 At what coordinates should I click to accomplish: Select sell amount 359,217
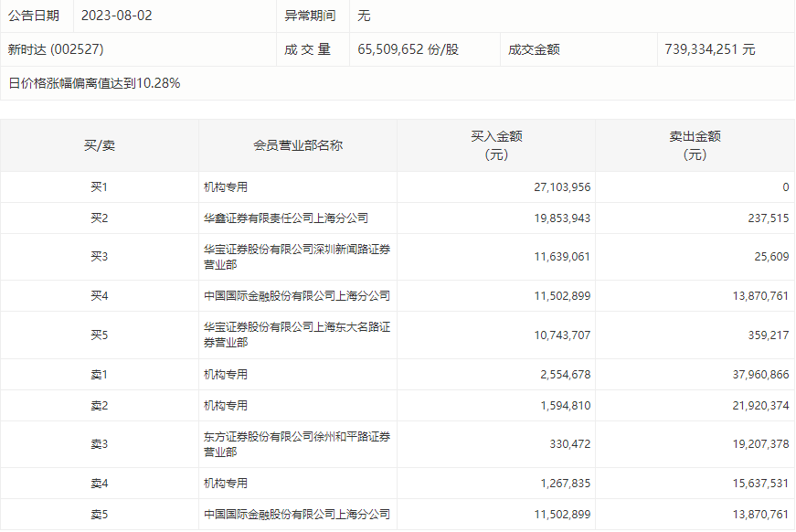click(x=768, y=335)
